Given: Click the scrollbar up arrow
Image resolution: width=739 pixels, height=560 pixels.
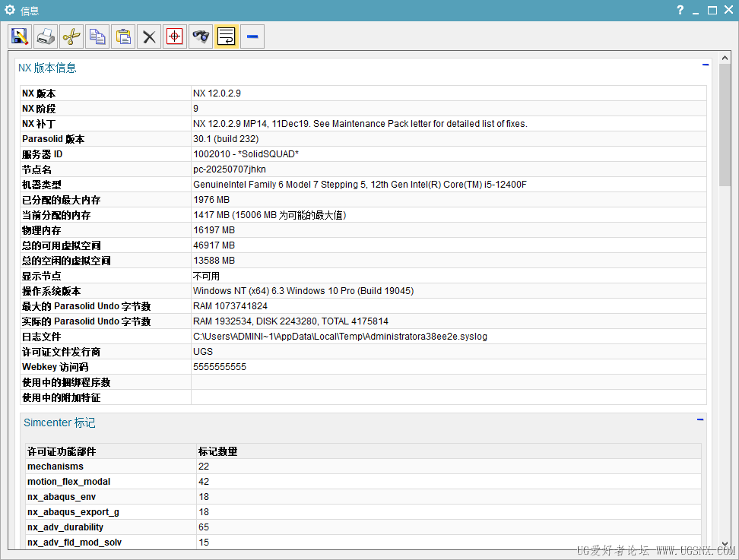Looking at the screenshot, I should coord(725,64).
